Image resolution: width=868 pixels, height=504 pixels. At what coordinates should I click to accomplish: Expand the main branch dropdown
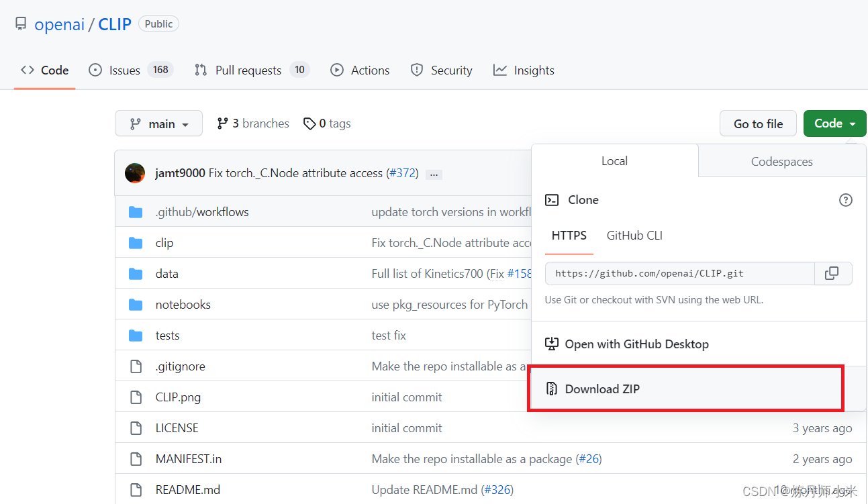coord(158,123)
